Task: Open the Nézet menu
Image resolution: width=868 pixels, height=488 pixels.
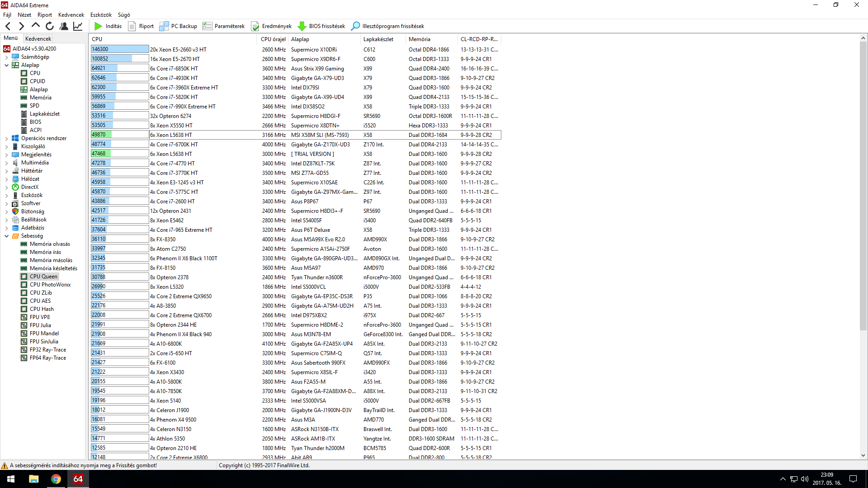Action: [x=24, y=15]
